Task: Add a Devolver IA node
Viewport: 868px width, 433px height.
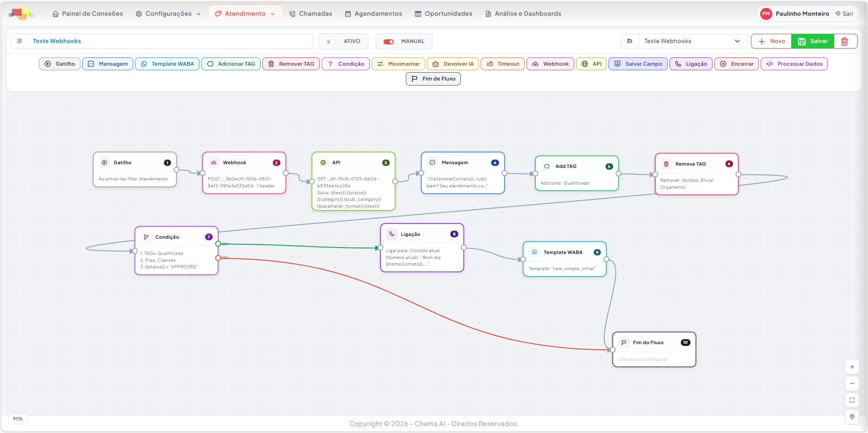Action: 453,64
